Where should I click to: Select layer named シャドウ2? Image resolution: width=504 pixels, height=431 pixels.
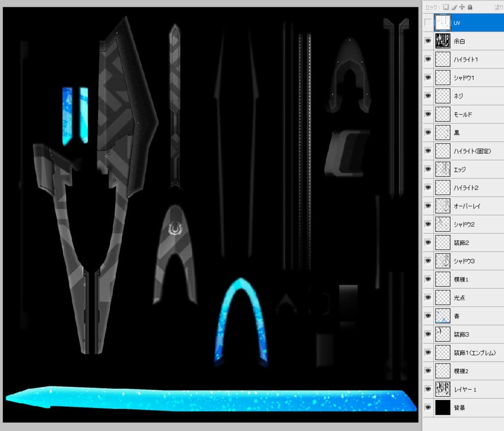tap(464, 224)
